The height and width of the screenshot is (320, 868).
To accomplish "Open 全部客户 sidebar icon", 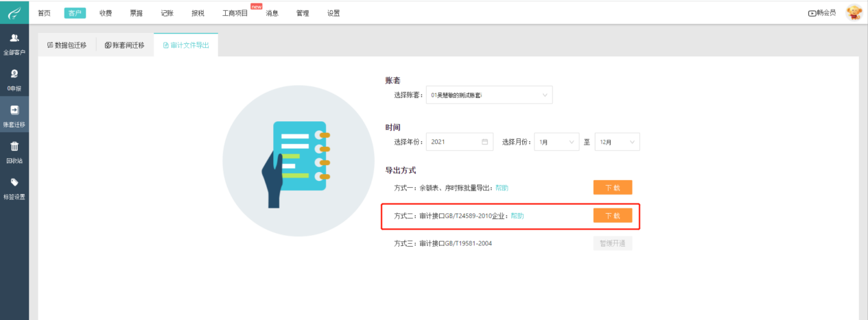I will point(14,38).
